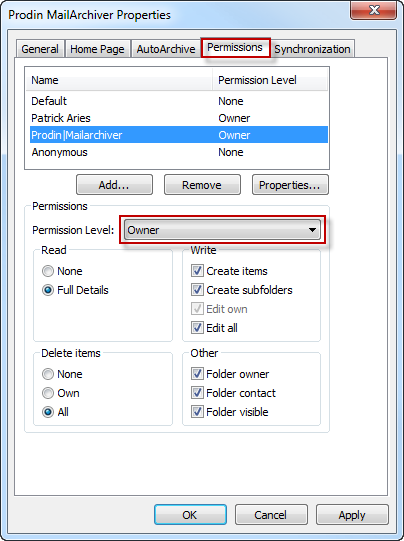Confirm with the OK button
404x541 pixels.
(x=190, y=515)
